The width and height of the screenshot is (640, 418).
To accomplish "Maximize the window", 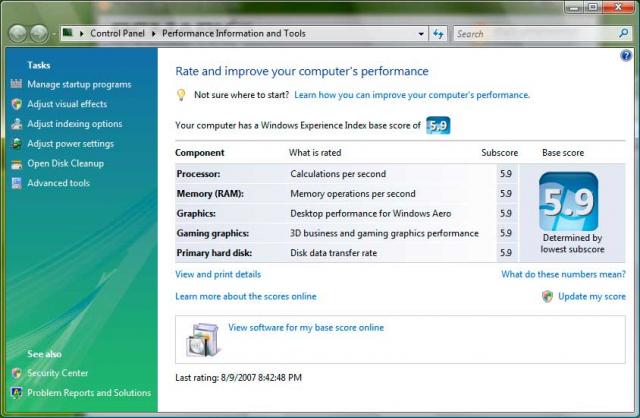I will click(593, 7).
